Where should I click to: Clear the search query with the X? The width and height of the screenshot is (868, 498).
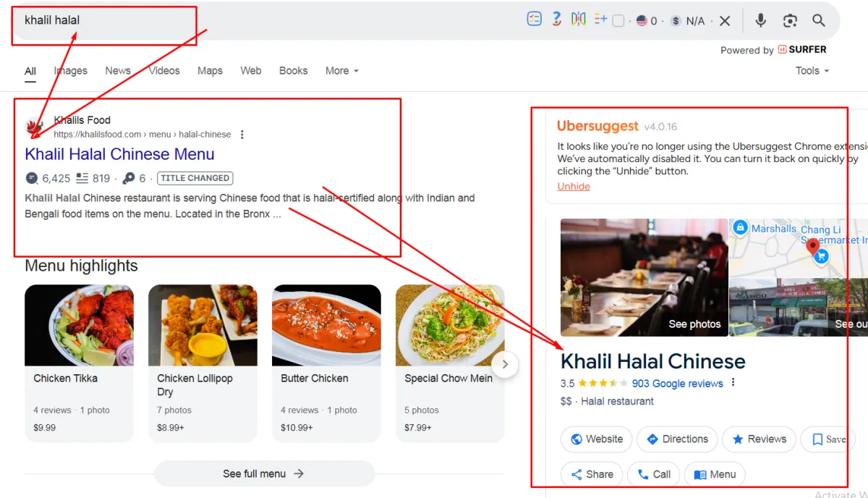[x=725, y=21]
